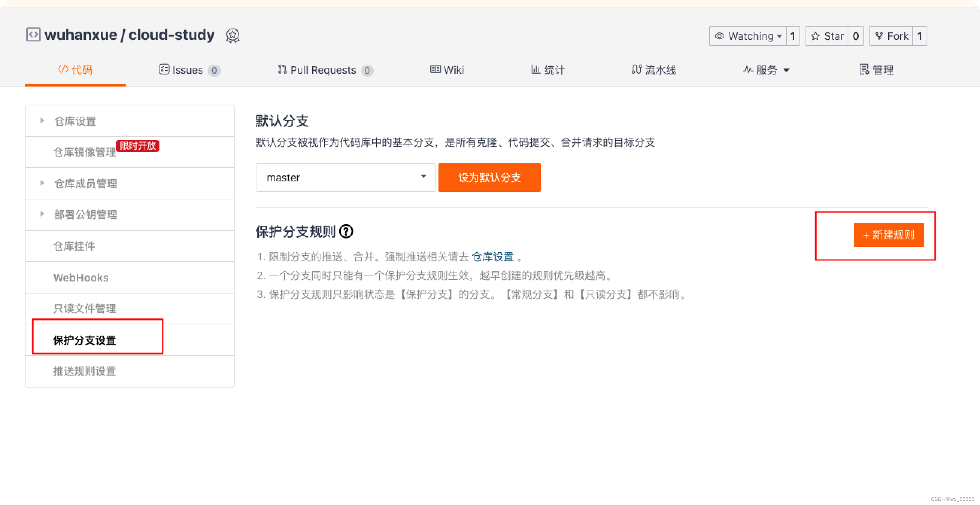This screenshot has width=980, height=505.
Task: Expand the 服务 menu chevron
Action: (787, 70)
